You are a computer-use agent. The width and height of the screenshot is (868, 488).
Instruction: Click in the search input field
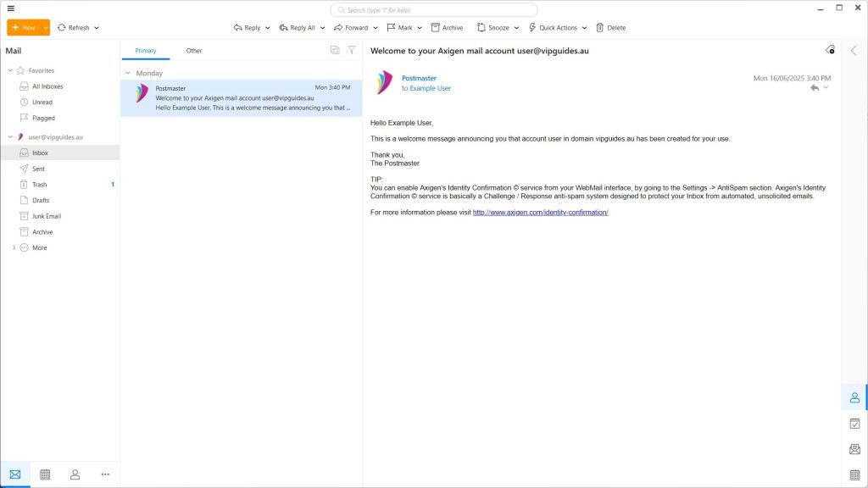434,10
